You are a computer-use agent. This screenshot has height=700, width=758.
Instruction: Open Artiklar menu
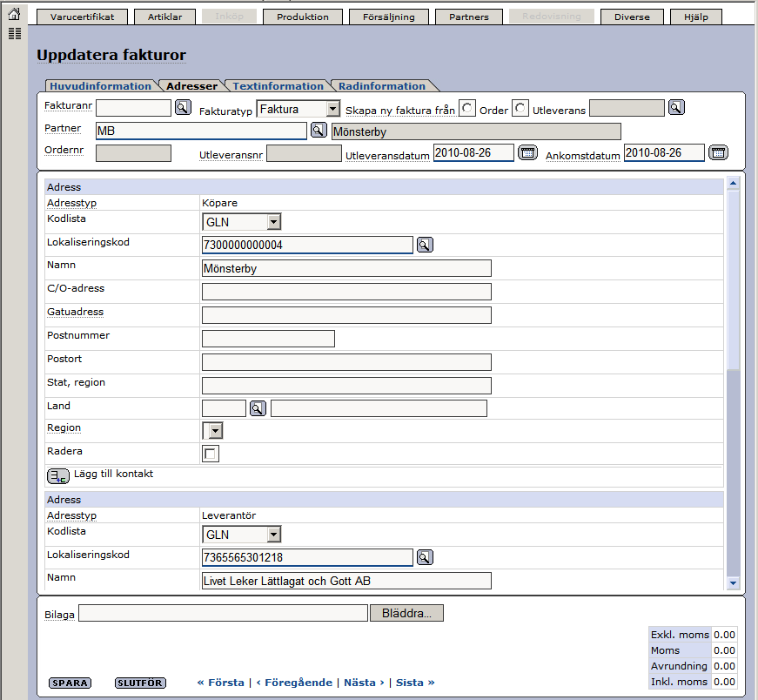(x=164, y=17)
